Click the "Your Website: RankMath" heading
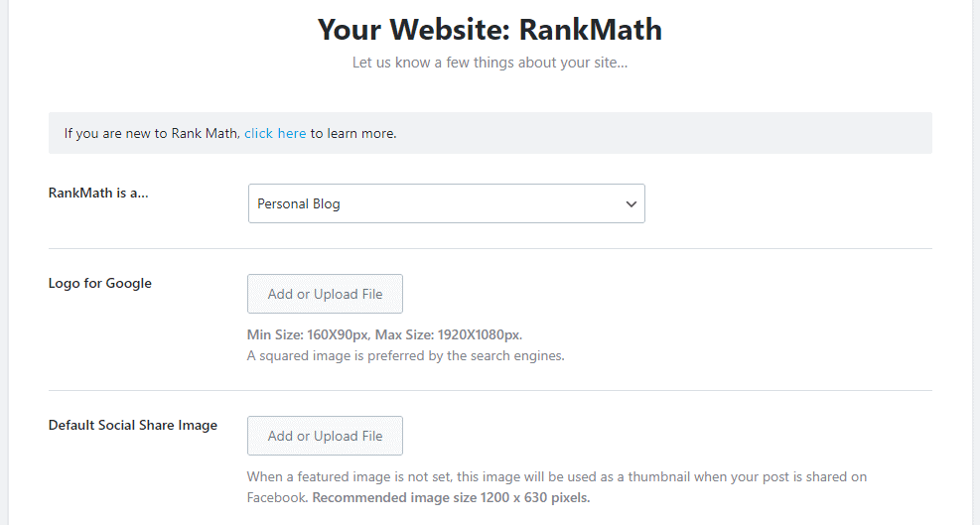Viewport: 980px width, 525px height. tap(490, 30)
